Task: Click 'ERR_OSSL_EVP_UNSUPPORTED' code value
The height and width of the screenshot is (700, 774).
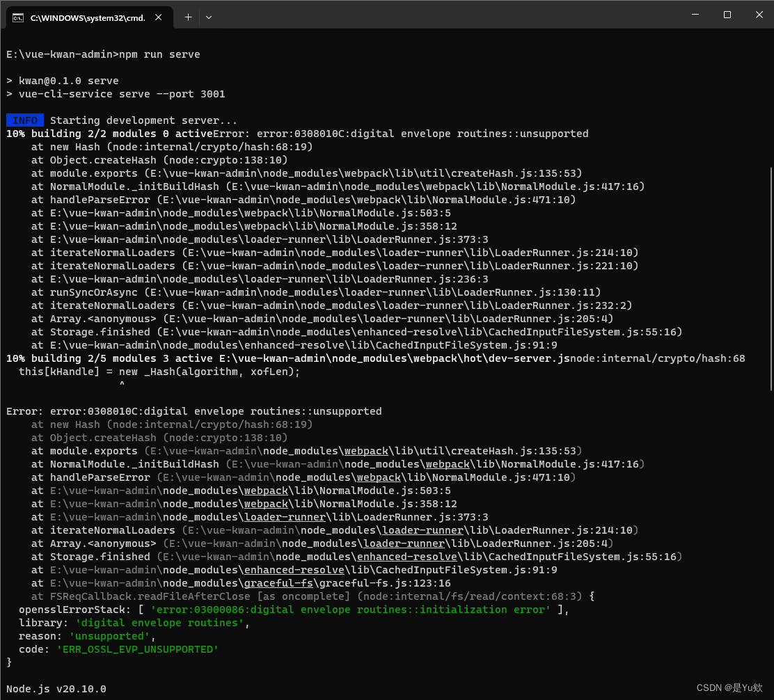Action: (137, 649)
